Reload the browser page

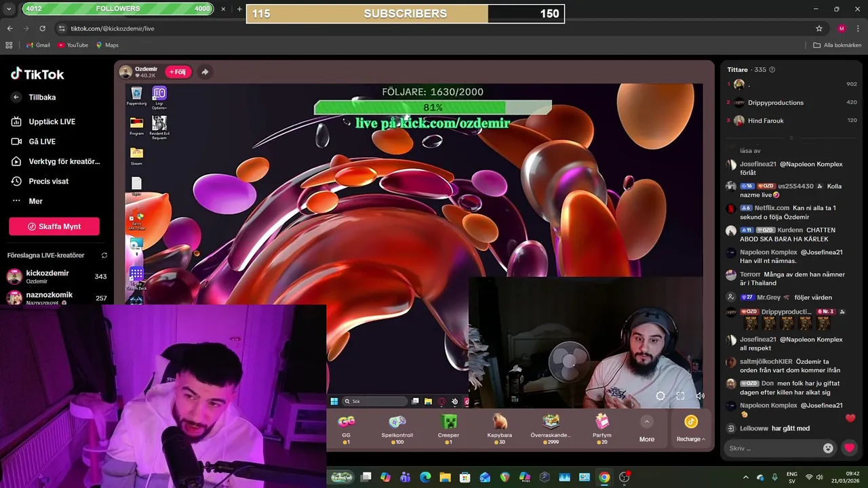42,28
